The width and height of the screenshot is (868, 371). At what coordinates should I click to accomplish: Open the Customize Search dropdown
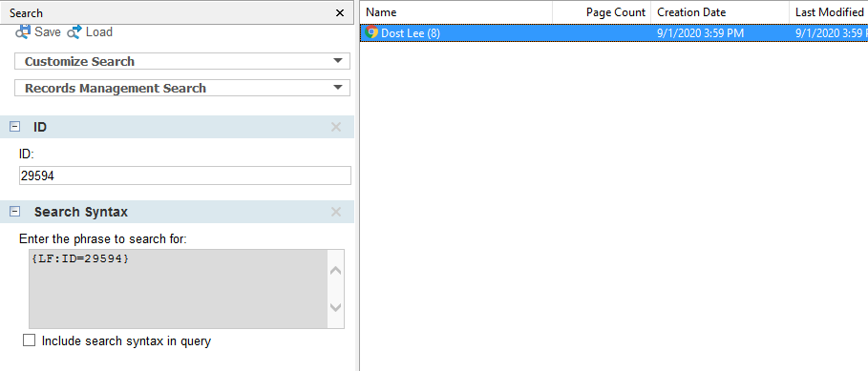[182, 61]
